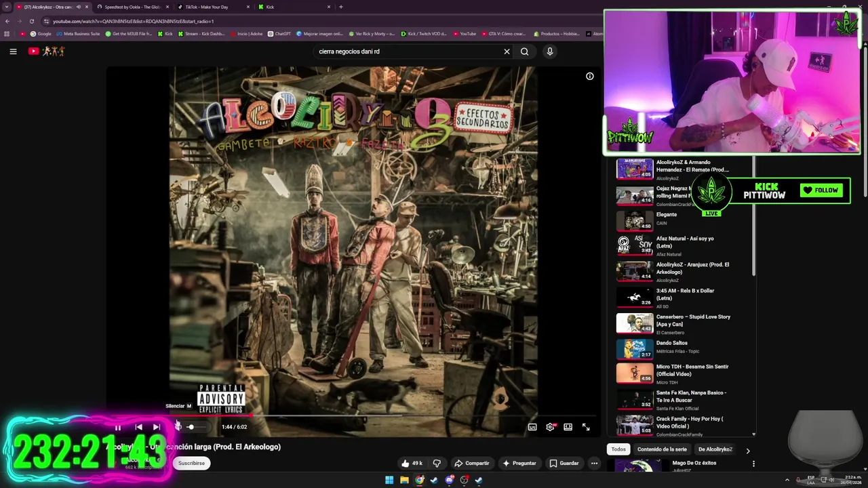The image size is (868, 488).
Task: Click the YouTube URL address bar
Action: tap(319, 21)
